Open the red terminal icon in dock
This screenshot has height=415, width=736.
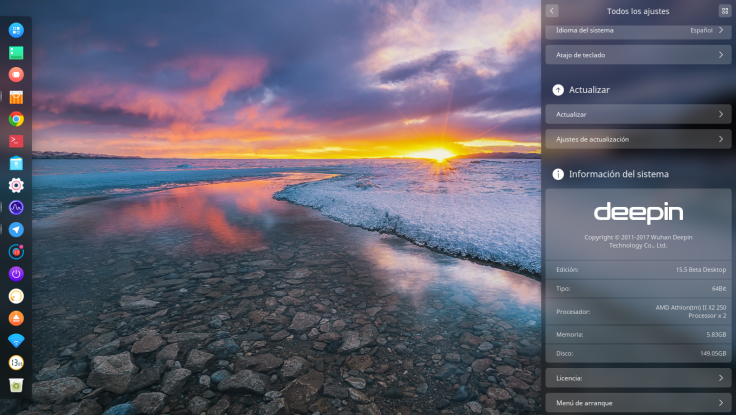point(16,141)
